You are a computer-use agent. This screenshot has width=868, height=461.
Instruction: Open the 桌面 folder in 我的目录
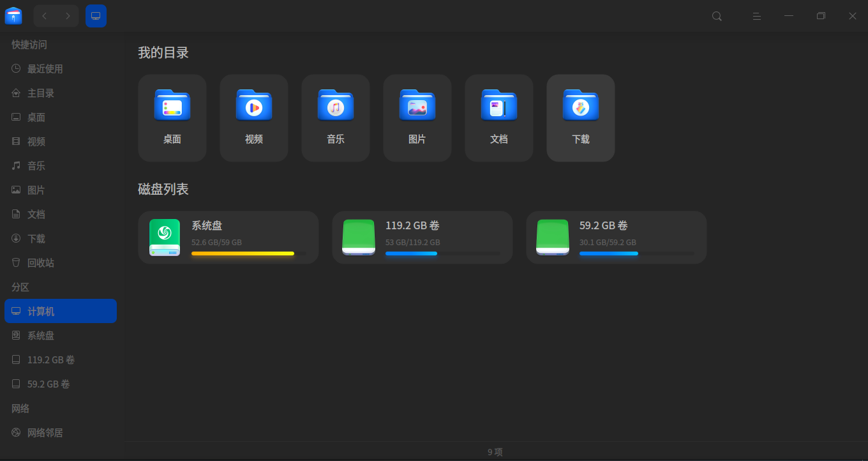tap(172, 118)
